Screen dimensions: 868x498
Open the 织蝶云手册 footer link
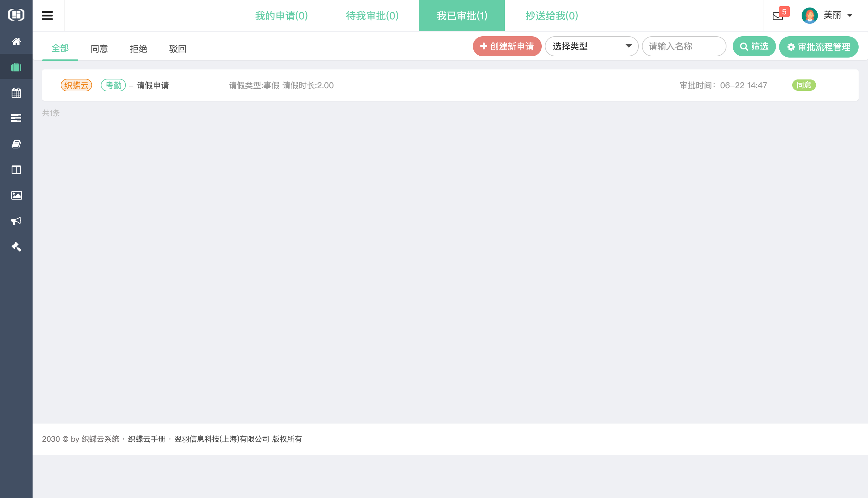(x=147, y=439)
